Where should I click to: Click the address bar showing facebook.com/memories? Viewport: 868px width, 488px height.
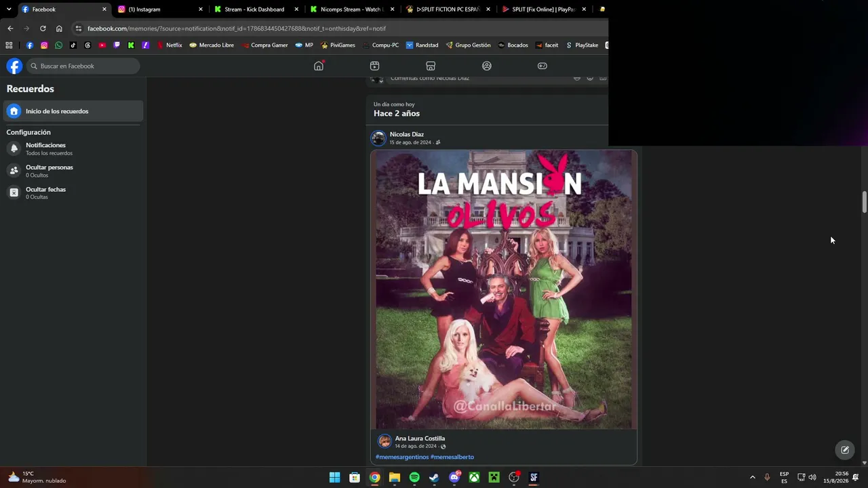coord(339,28)
